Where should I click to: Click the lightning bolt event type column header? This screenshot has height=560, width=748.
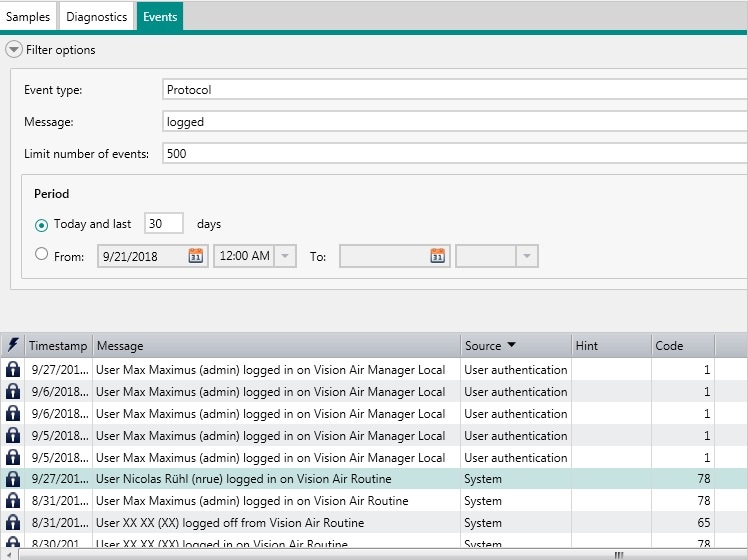[x=13, y=345]
